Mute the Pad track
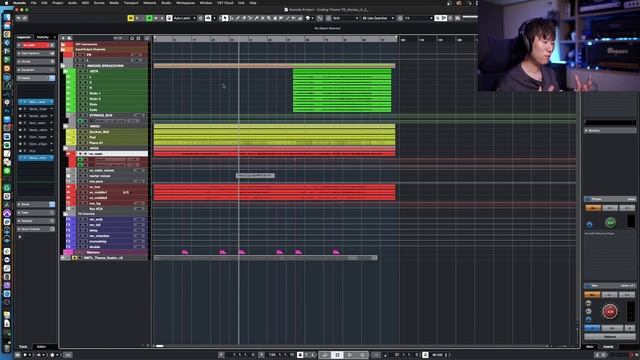The width and height of the screenshot is (640, 360). point(80,138)
